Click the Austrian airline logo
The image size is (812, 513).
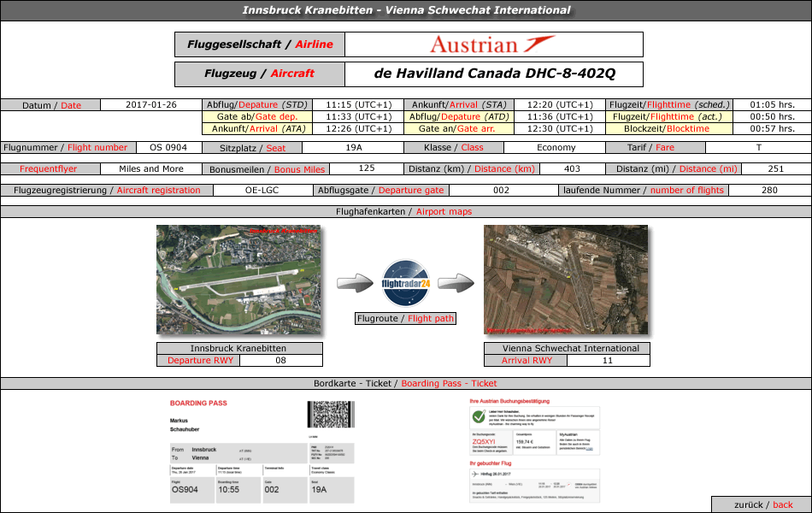pos(492,44)
